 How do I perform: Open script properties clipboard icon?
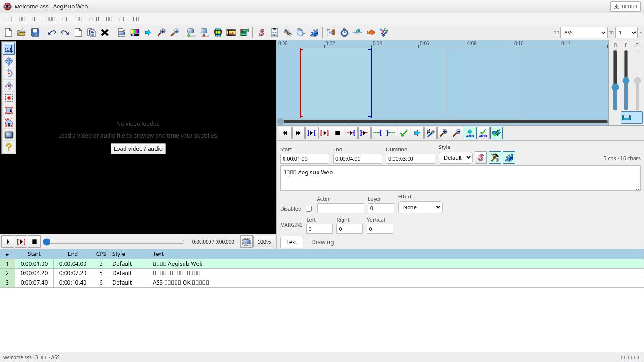tap(274, 33)
